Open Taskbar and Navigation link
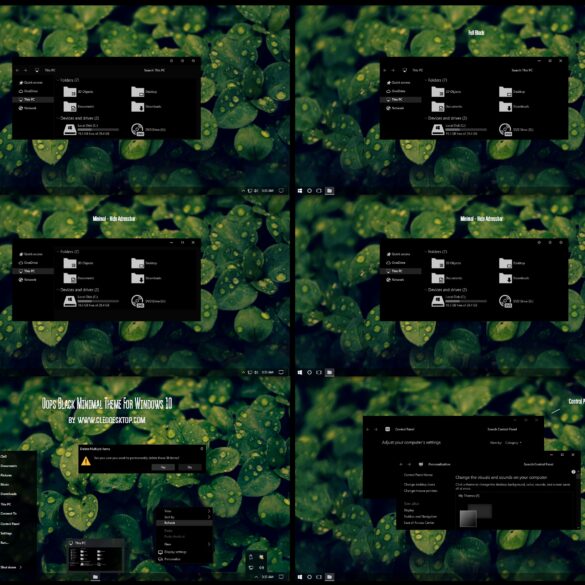Viewport: 585px width, 585px height. pyautogui.click(x=420, y=517)
